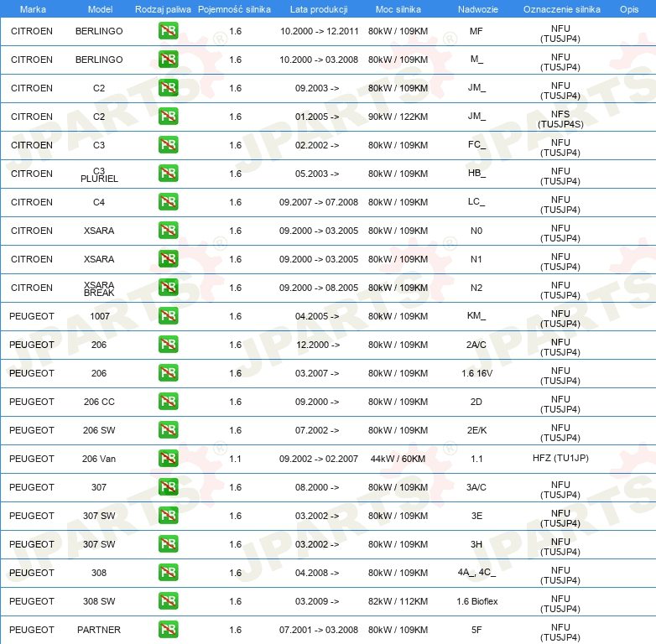This screenshot has height=644, width=656.
Task: Click the fuel icon in the Berlingo MF row
Action: click(168, 31)
